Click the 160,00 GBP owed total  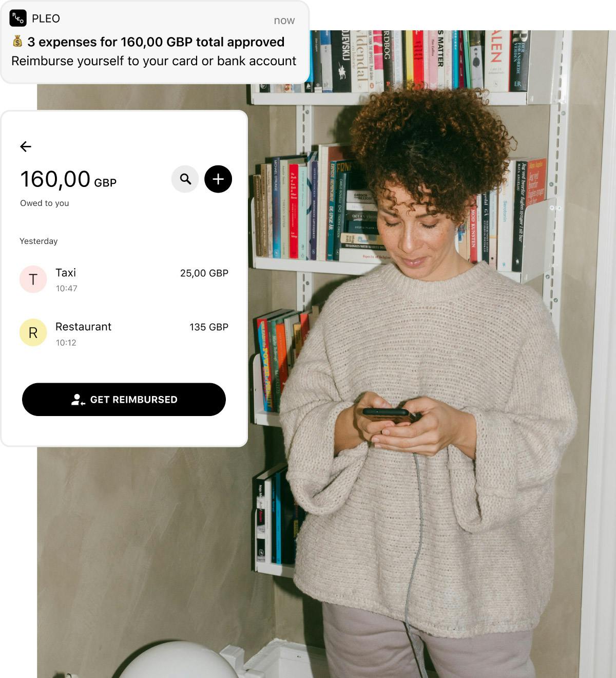68,180
